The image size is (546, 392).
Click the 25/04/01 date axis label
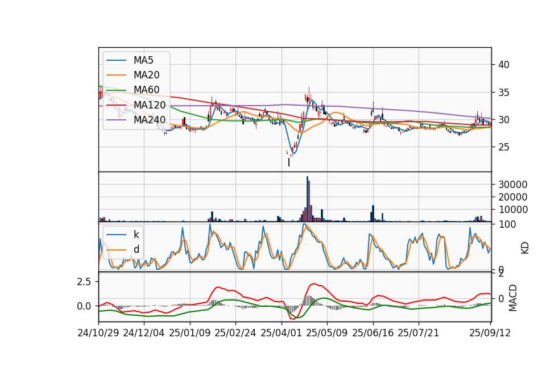click(282, 333)
